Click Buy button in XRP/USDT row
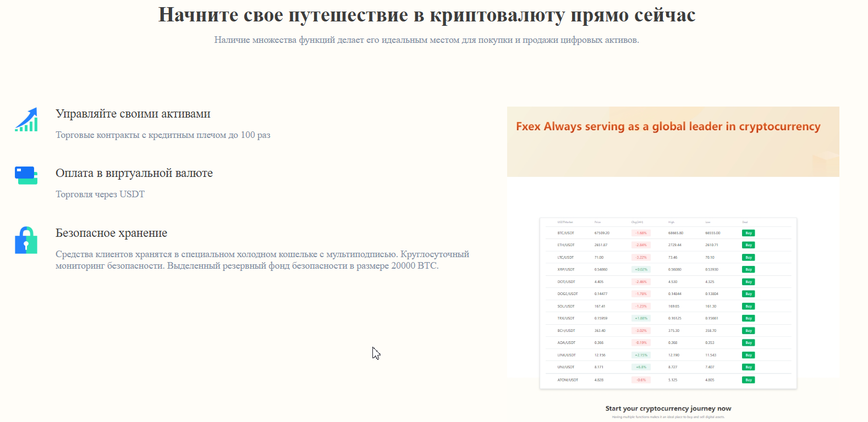This screenshot has height=422, width=868. pos(748,269)
